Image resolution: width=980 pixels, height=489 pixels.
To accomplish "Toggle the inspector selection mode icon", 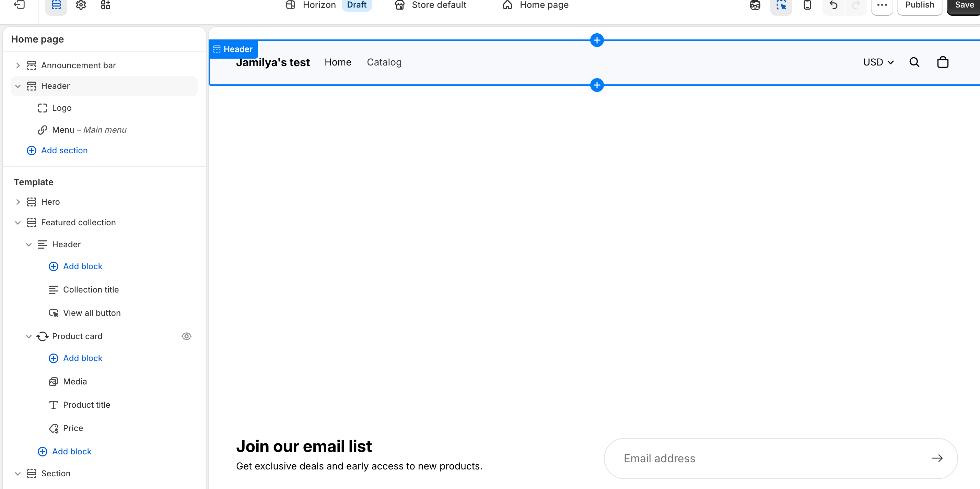I will 781,5.
